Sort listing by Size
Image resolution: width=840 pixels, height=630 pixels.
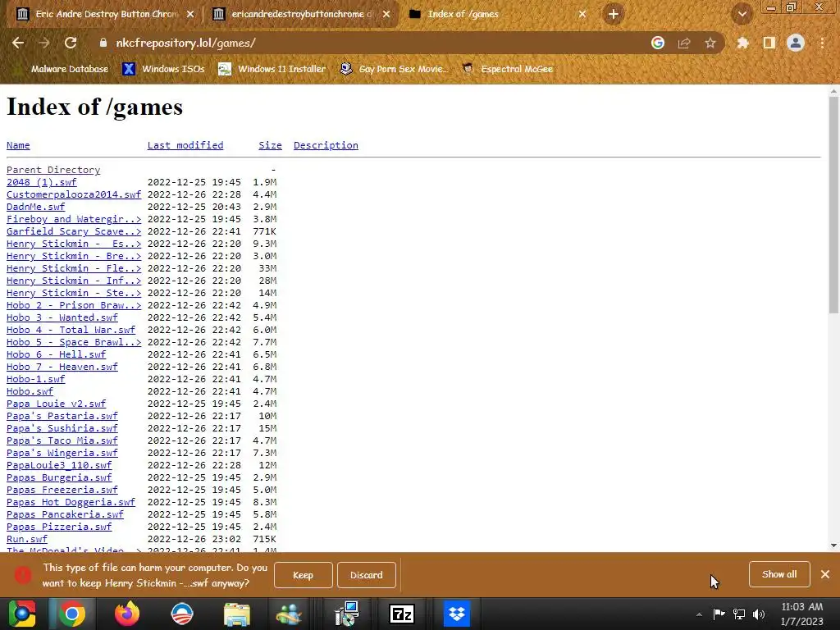pos(270,145)
